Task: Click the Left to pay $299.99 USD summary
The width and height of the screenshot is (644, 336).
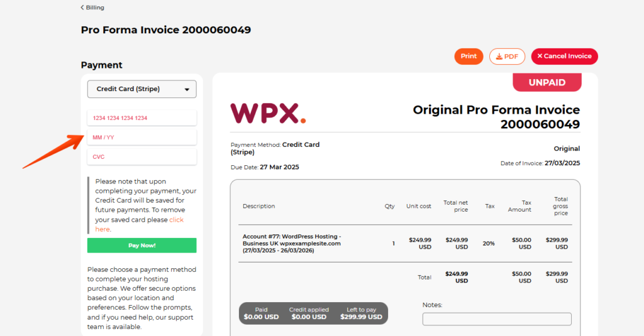Action: coord(361,313)
